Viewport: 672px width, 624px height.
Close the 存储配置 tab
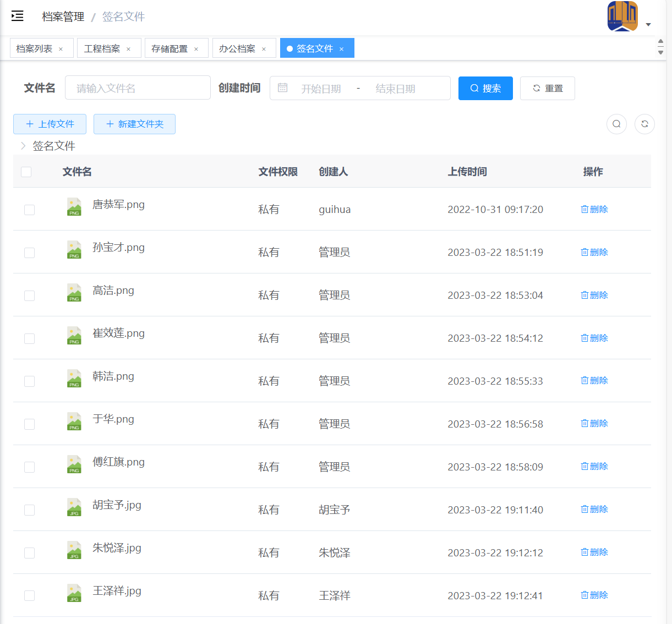(x=196, y=49)
